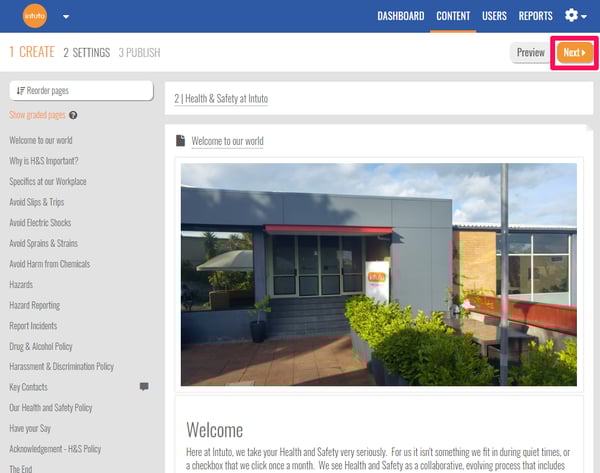Click the page document icon
Viewport: 600px width, 473px height.
tap(180, 140)
